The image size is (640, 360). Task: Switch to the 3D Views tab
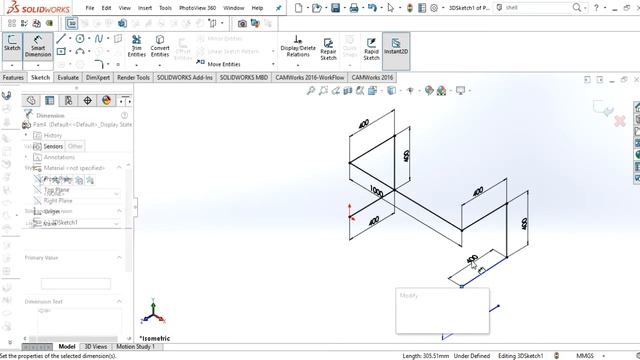96,347
